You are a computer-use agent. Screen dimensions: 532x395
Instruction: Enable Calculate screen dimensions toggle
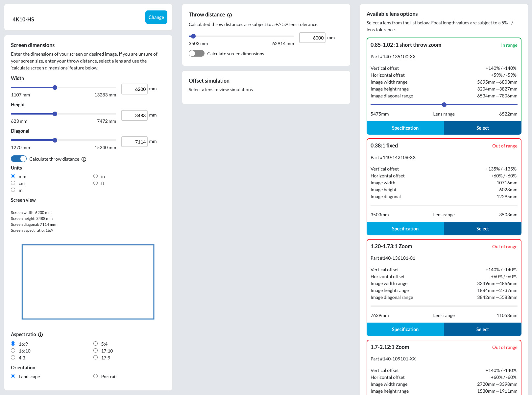click(x=197, y=53)
